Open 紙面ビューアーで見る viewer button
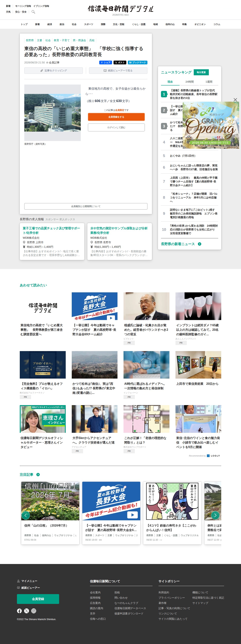 click(118, 71)
